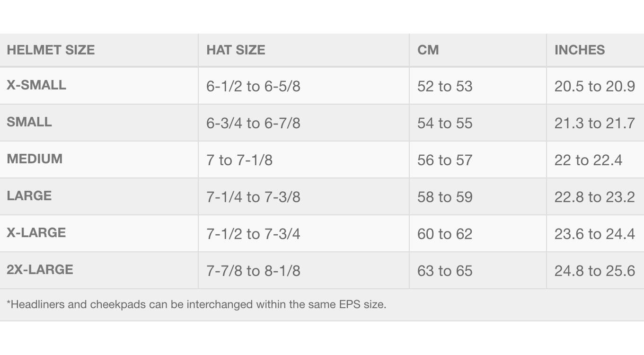Select the X-SMALL helmet size row label
The image size is (644, 355).
pyautogui.click(x=36, y=85)
